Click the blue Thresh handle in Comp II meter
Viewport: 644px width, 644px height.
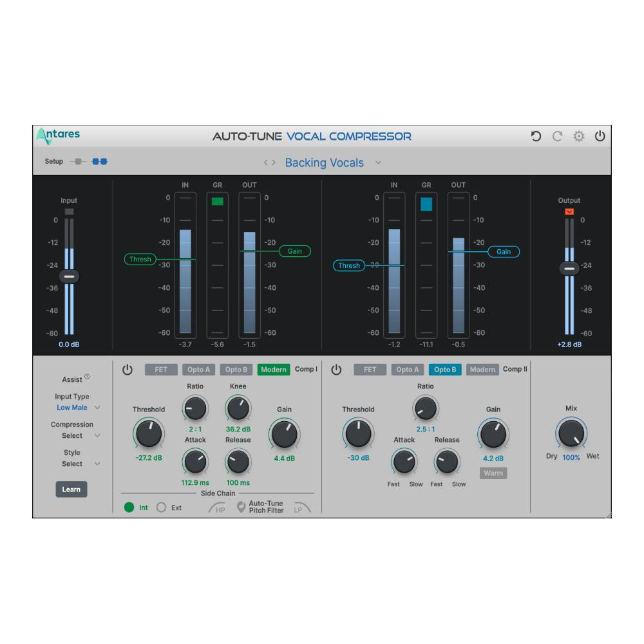349,265
